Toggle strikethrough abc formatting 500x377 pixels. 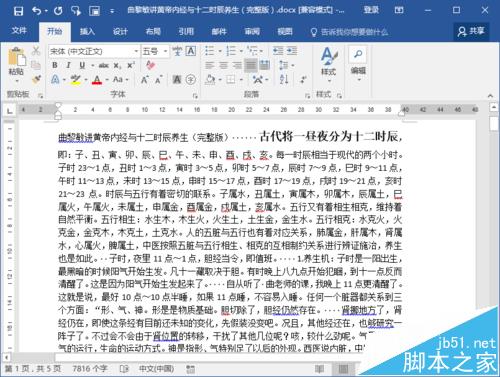tap(104, 65)
